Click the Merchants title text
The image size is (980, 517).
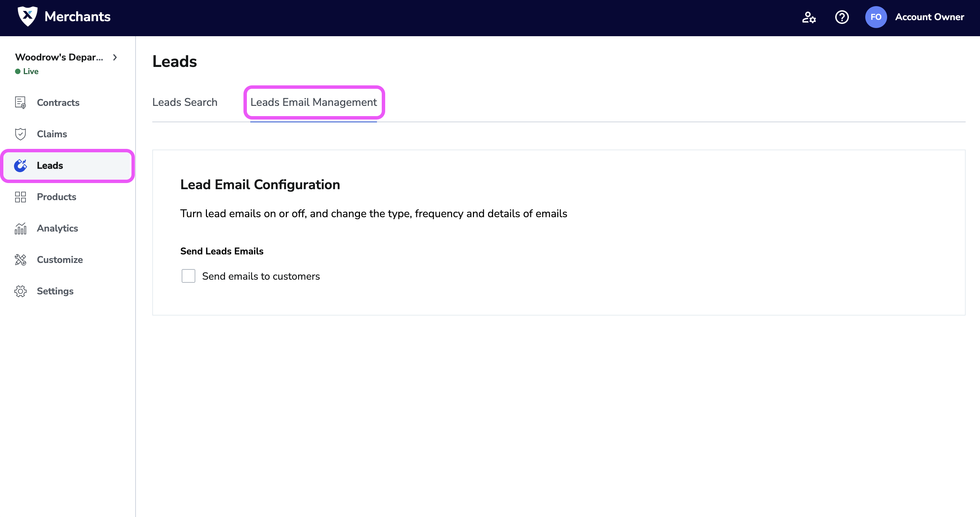click(78, 17)
